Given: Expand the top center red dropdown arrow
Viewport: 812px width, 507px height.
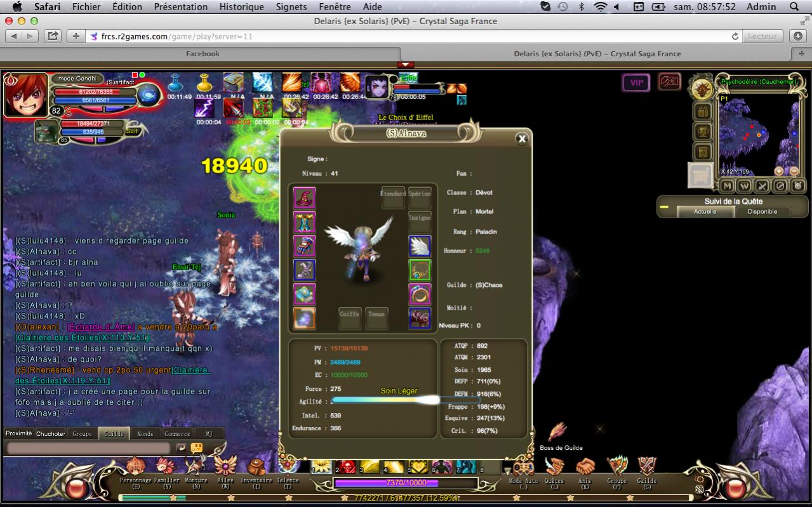Looking at the screenshot, I should (x=406, y=65).
